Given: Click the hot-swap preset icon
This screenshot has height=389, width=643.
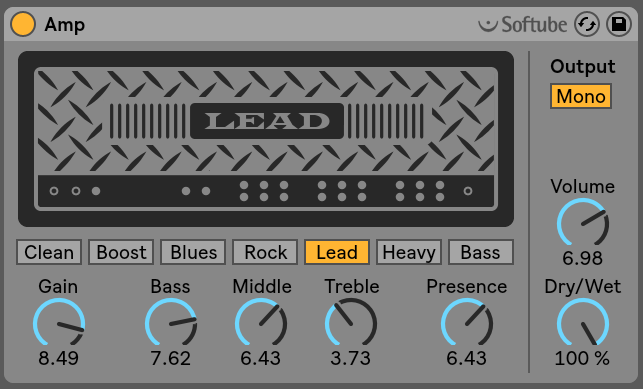Looking at the screenshot, I should [587, 24].
